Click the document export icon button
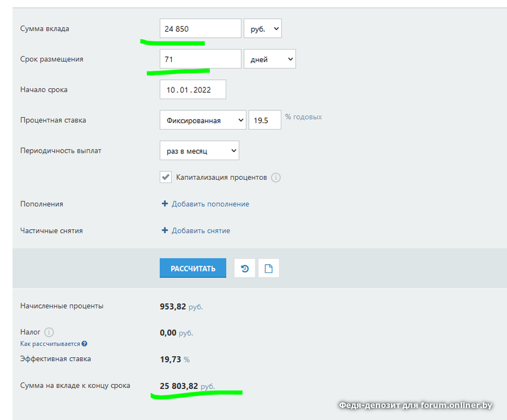This screenshot has width=507, height=420. (x=269, y=269)
